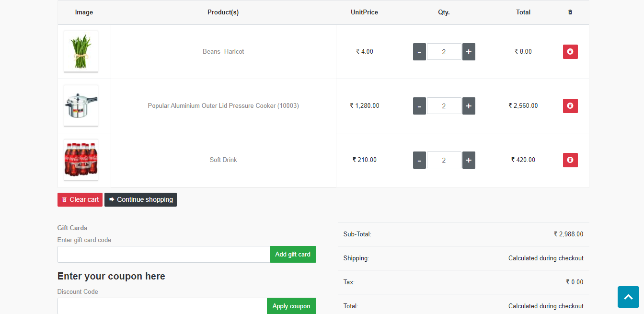Increase Beans -Haricot quantity with plus
This screenshot has width=644, height=314.
pyautogui.click(x=469, y=52)
